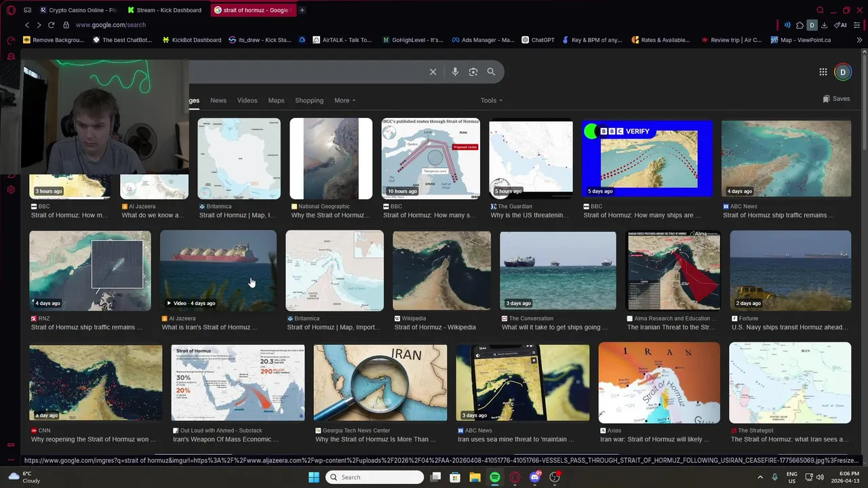Open the Fortune U.S. Navy ships image
This screenshot has width=868, height=488.
coord(790,270)
